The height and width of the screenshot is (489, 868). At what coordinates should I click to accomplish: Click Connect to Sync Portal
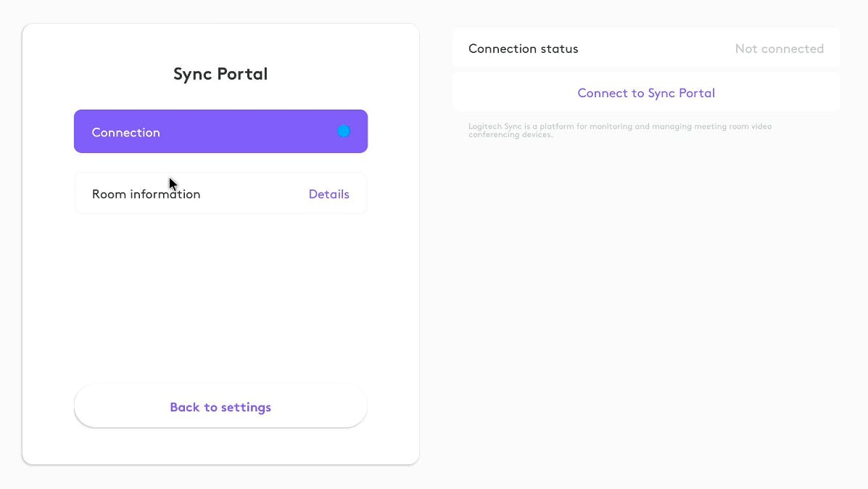[646, 93]
